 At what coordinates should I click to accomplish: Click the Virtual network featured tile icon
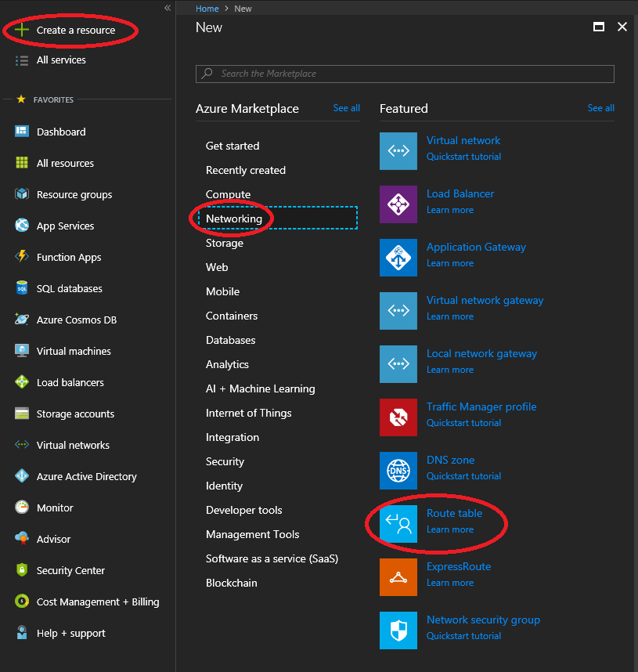[x=398, y=151]
